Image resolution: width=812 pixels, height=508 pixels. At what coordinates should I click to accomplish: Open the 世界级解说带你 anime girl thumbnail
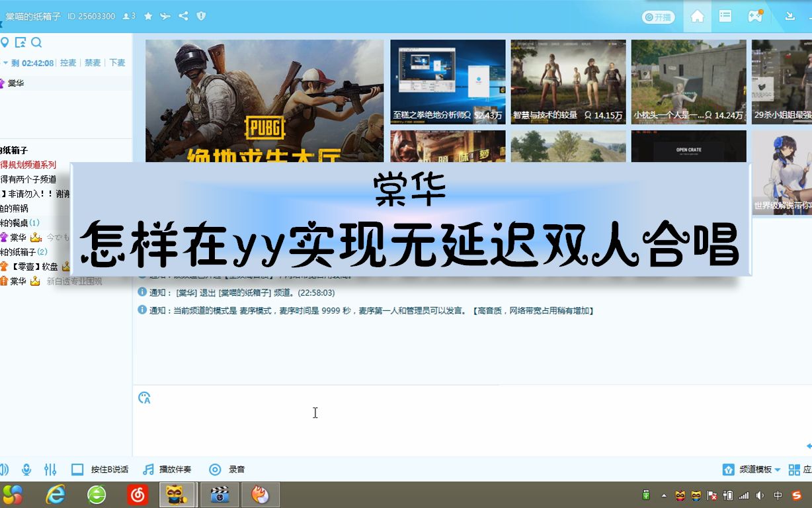[x=782, y=172]
